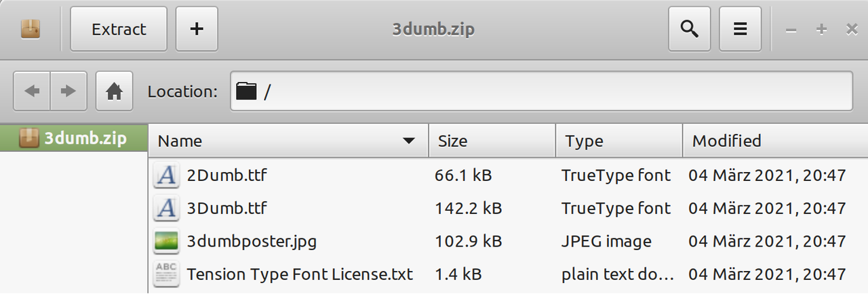Close the 3dumb.zip window
This screenshot has height=294, width=868.
(x=852, y=29)
